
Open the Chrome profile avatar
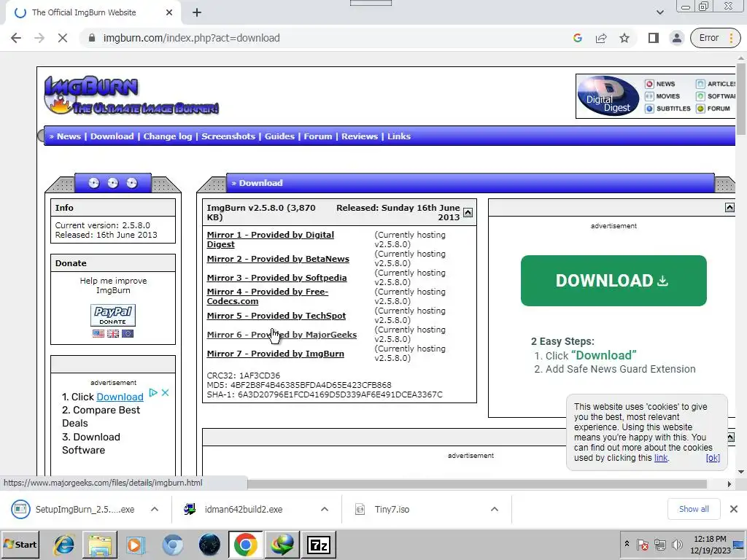[x=676, y=38]
